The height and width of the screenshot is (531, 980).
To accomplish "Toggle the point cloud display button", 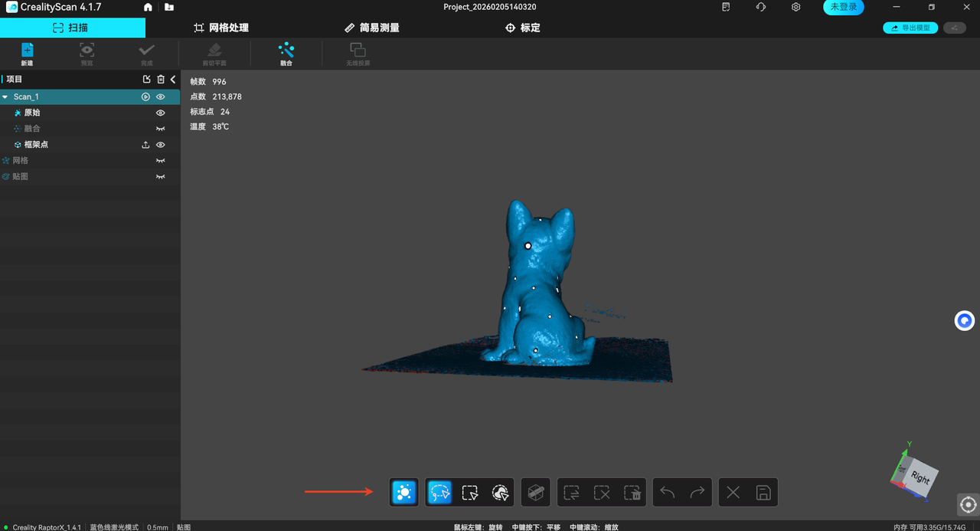I will (x=404, y=492).
